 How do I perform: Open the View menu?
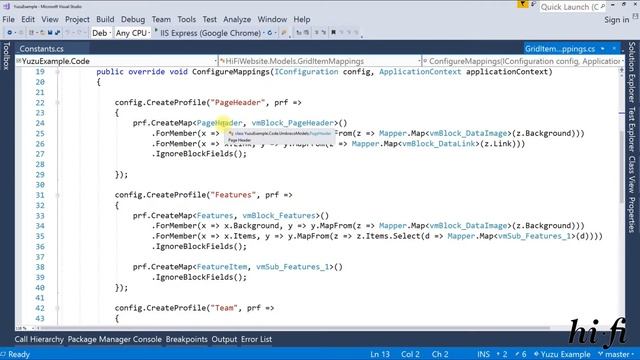(x=50, y=19)
